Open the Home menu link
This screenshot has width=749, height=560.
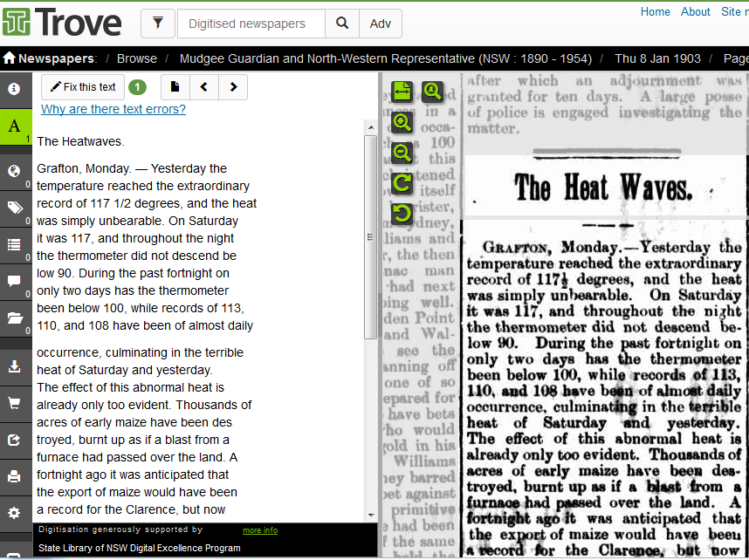click(655, 11)
